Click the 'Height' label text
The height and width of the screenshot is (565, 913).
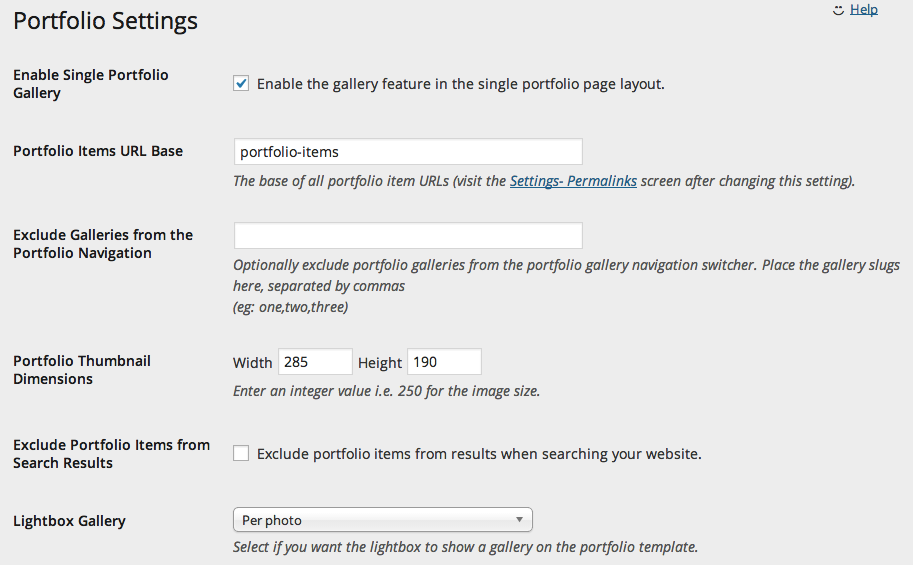tap(380, 362)
